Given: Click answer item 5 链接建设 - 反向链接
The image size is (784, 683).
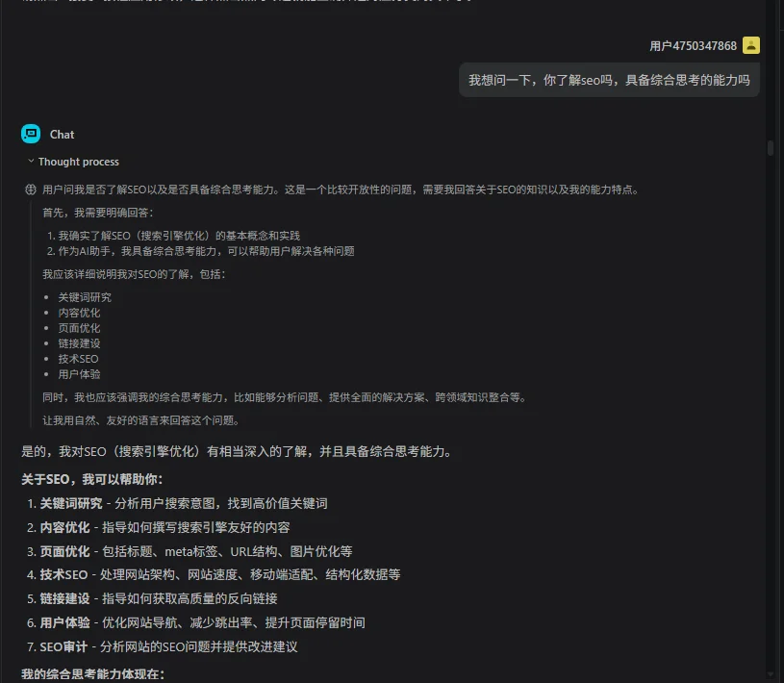Looking at the screenshot, I should (x=152, y=598).
